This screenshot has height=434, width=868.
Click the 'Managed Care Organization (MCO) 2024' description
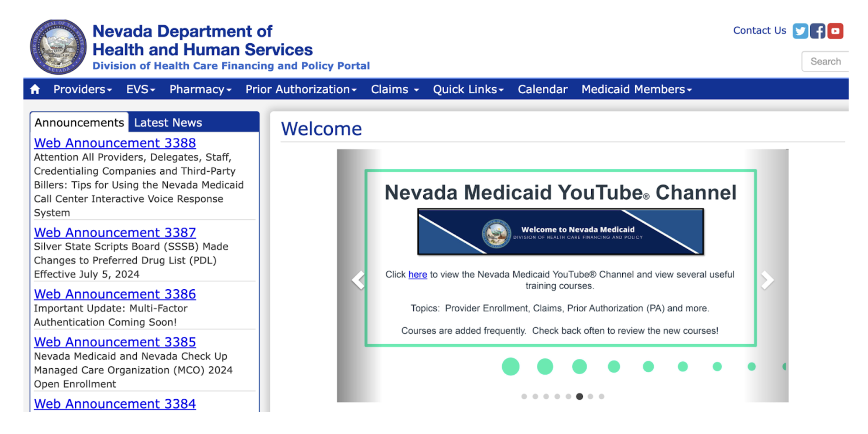[133, 370]
